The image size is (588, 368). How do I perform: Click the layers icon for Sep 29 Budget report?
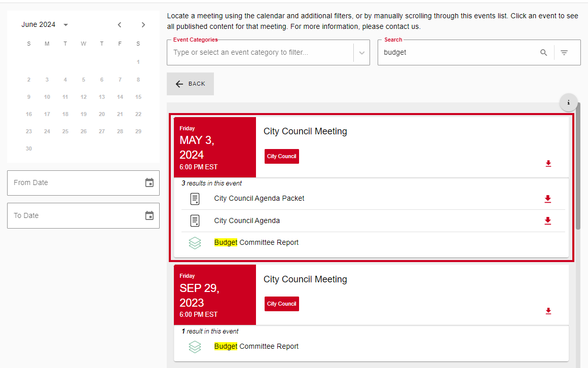(x=195, y=347)
